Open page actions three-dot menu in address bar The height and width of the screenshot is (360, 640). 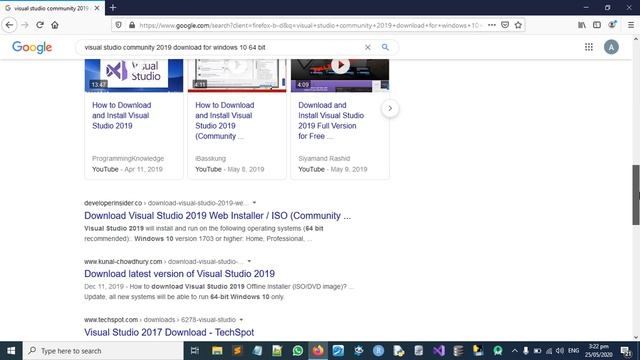(492, 25)
